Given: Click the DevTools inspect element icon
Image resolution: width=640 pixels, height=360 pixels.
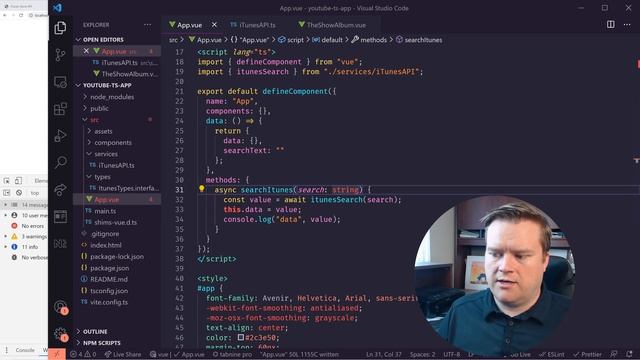Looking at the screenshot, I should click(x=7, y=181).
